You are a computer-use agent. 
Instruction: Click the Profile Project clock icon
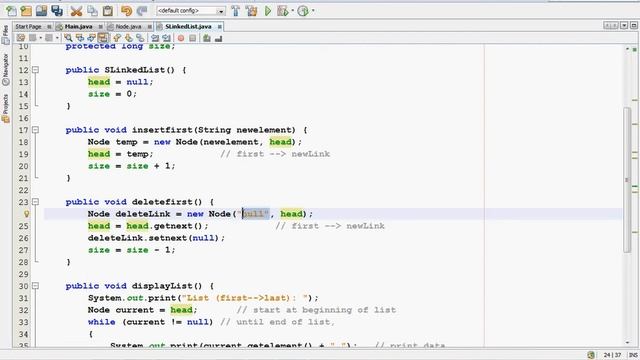tap(303, 11)
